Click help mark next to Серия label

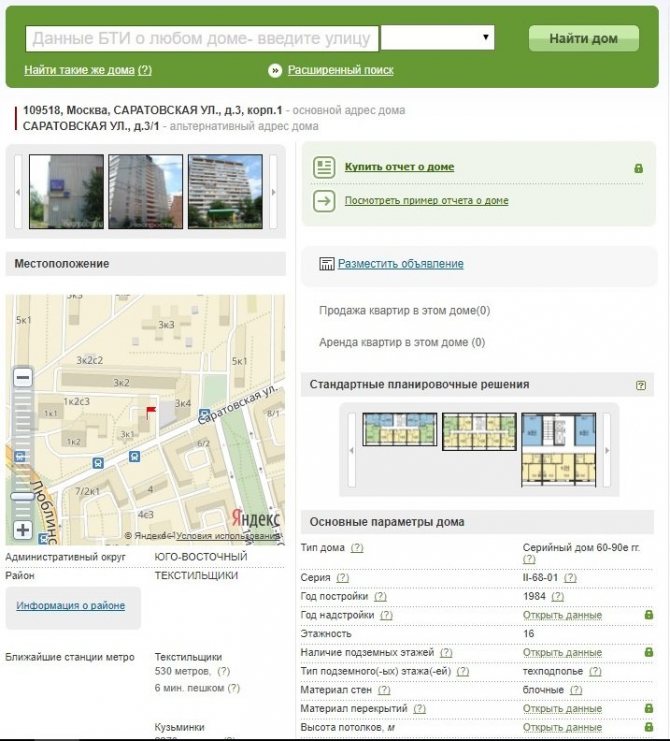(x=343, y=577)
